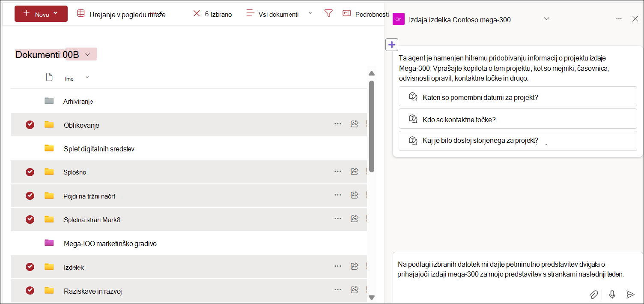
Task: Share the Izdelek folder
Action: click(355, 266)
